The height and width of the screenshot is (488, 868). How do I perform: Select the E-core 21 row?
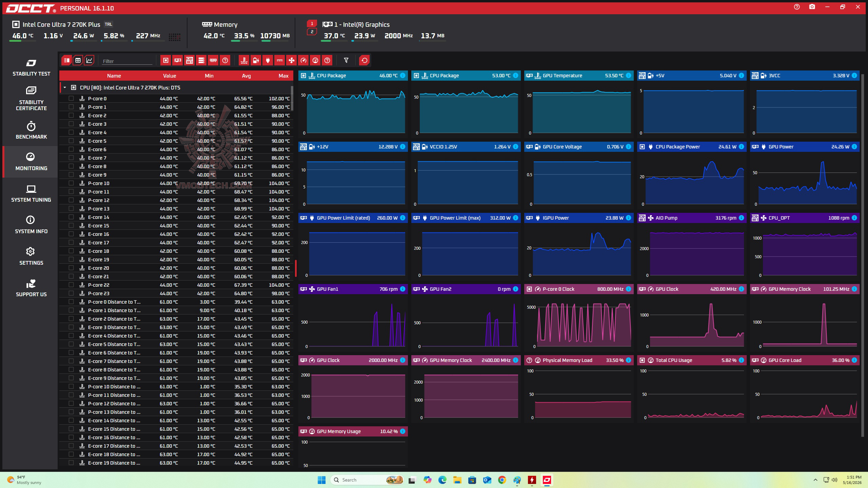176,277
